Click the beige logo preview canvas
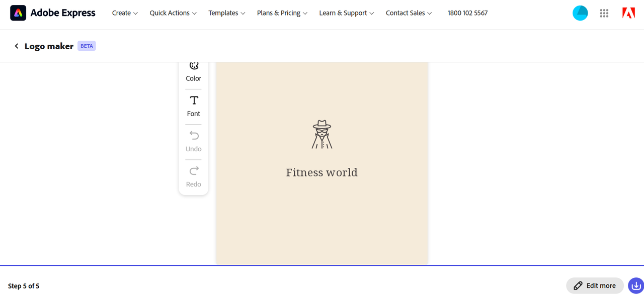This screenshot has width=644, height=305. coord(322,163)
